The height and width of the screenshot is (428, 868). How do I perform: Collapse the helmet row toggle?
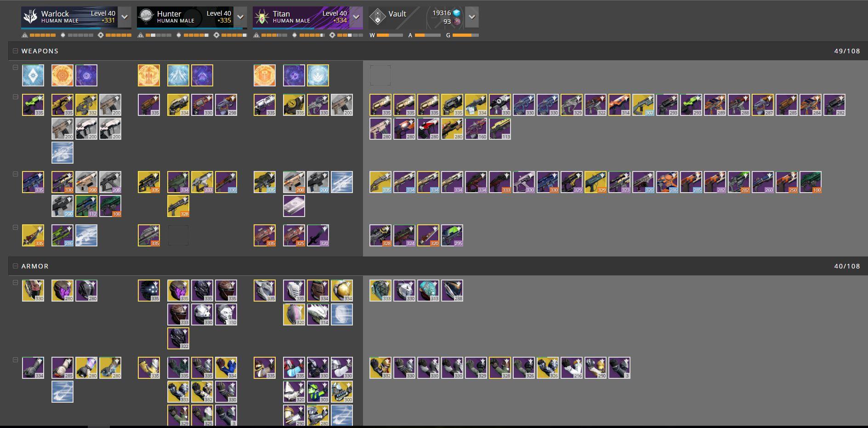pos(15,283)
